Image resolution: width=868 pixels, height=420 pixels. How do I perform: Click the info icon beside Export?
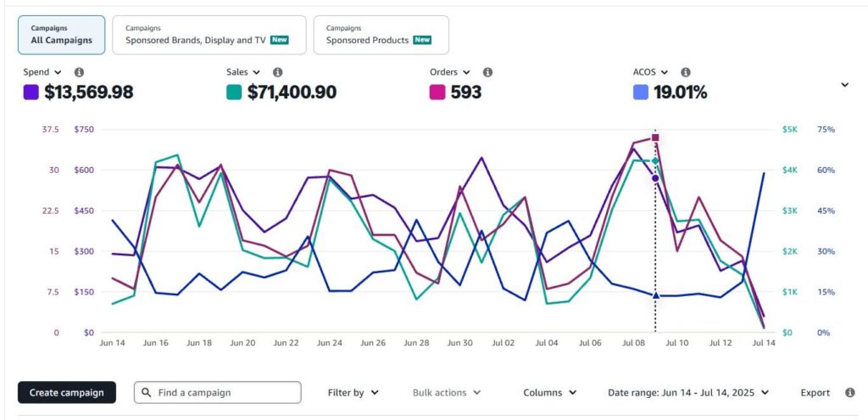coord(849,393)
